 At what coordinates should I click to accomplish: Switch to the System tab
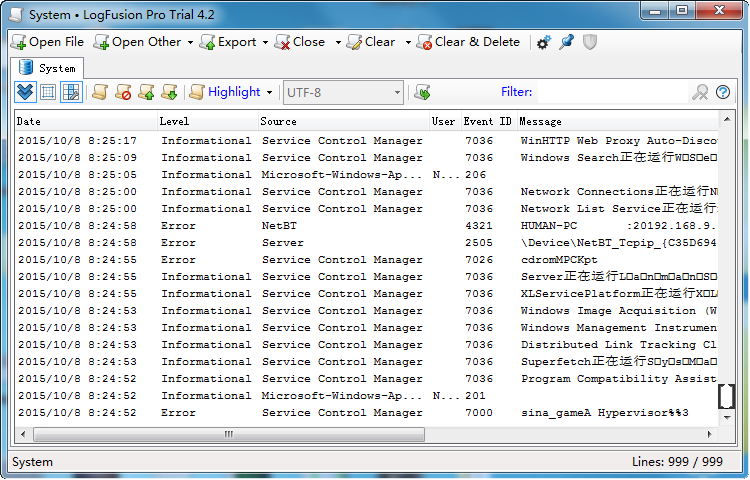[47, 68]
